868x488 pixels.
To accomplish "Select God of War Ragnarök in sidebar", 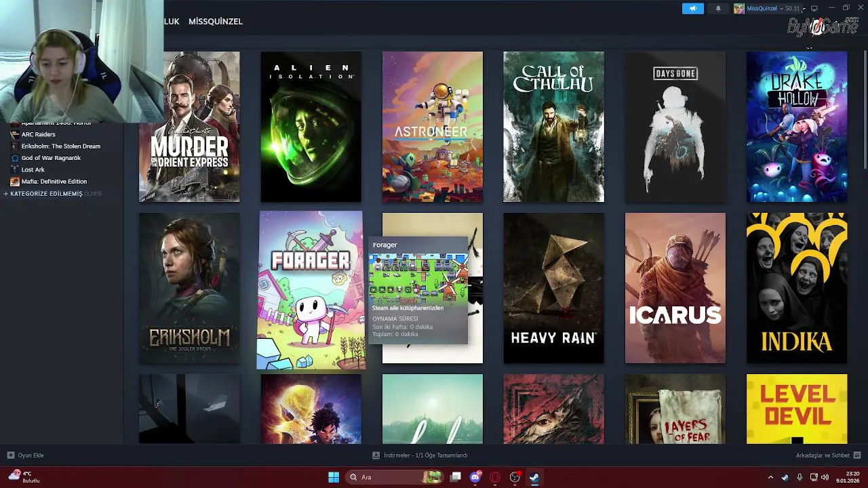I will [51, 158].
